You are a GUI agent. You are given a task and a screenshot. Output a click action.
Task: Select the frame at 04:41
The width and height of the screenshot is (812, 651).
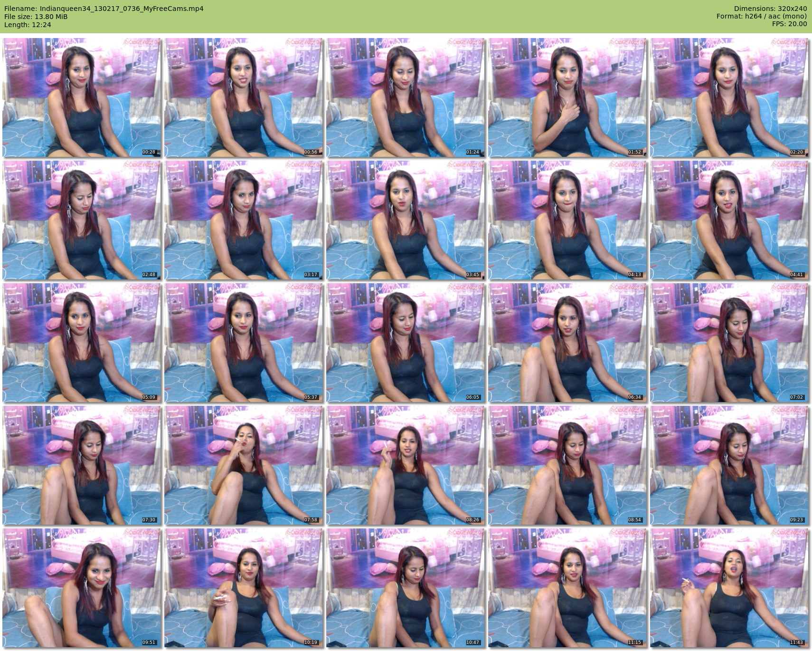(729, 220)
